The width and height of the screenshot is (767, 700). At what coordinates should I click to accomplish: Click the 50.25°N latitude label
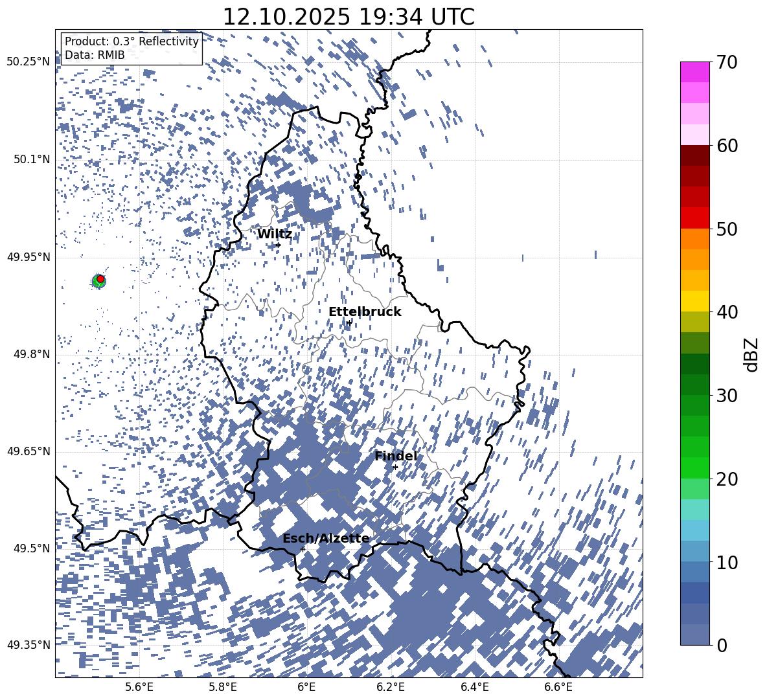(x=29, y=62)
